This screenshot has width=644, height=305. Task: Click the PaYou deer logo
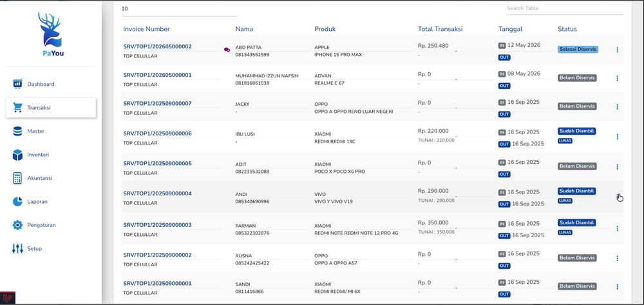point(50,35)
